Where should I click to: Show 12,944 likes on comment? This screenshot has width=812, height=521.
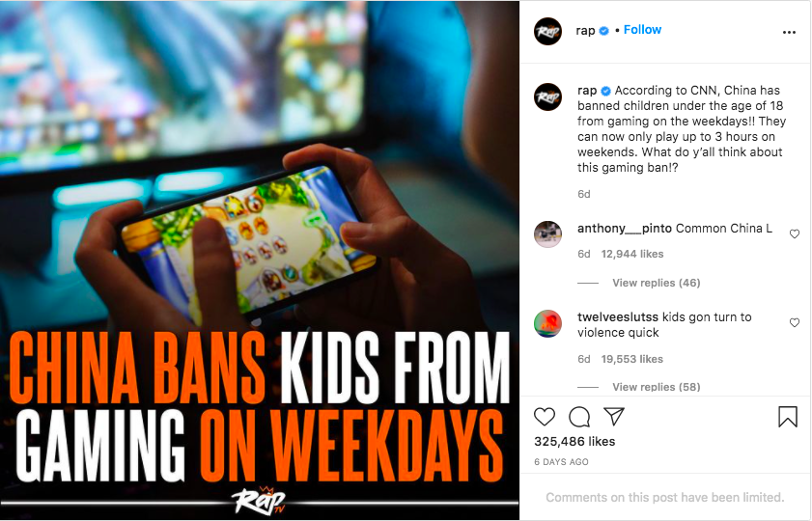pos(632,254)
